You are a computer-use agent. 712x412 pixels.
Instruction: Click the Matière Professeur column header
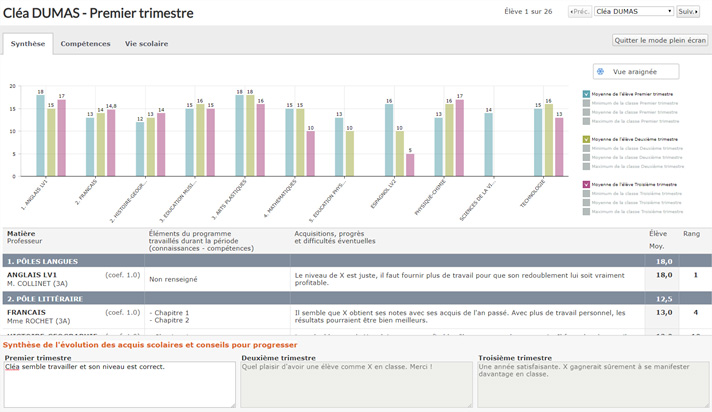point(25,237)
